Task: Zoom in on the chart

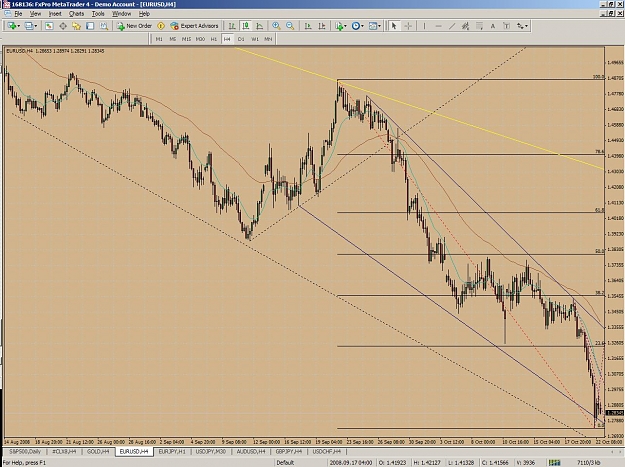Action: pyautogui.click(x=276, y=26)
